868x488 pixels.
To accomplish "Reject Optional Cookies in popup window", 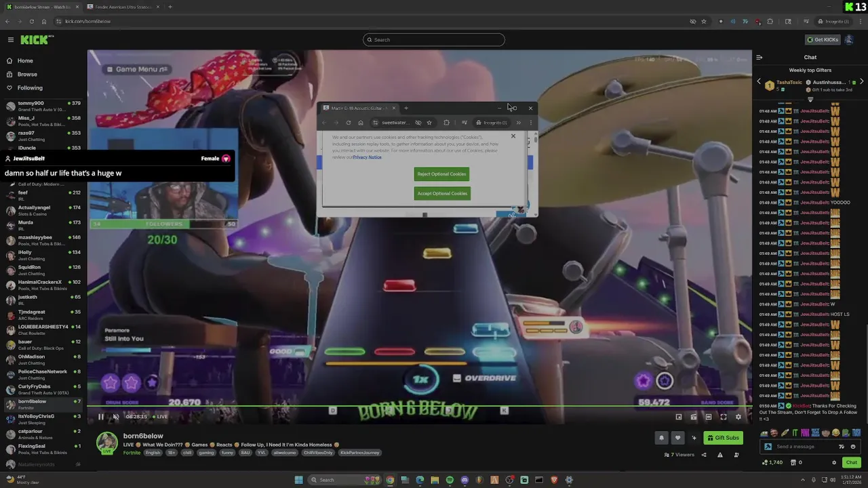I will point(441,174).
